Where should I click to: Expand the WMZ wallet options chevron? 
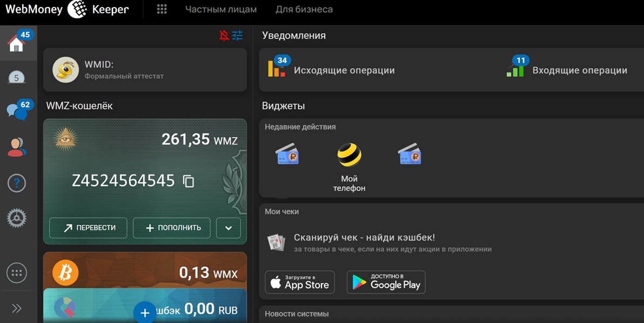(x=228, y=228)
